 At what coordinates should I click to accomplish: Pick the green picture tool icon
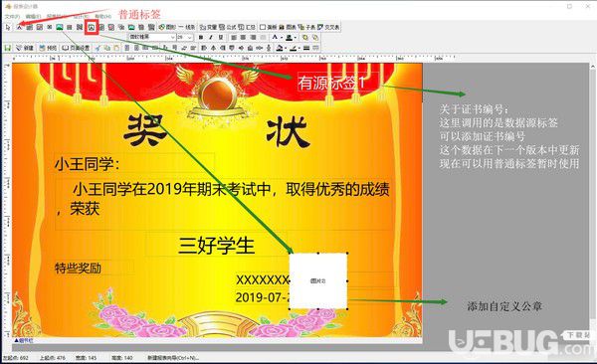pyautogui.click(x=59, y=28)
